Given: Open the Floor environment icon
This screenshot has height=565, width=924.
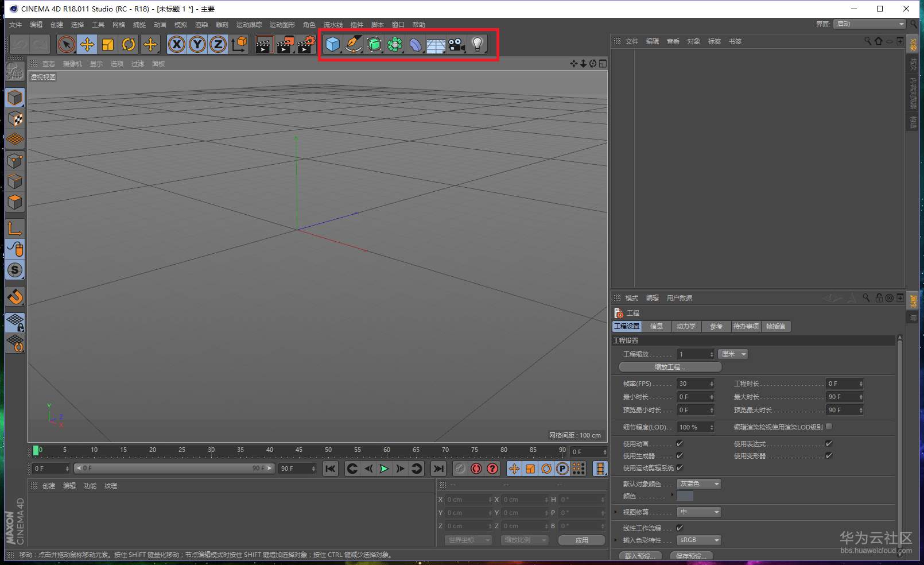Looking at the screenshot, I should coord(436,44).
